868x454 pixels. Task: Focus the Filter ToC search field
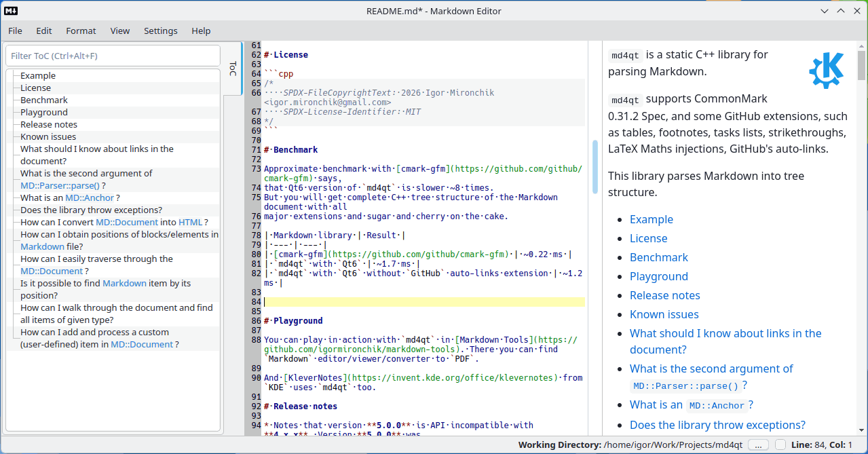113,56
